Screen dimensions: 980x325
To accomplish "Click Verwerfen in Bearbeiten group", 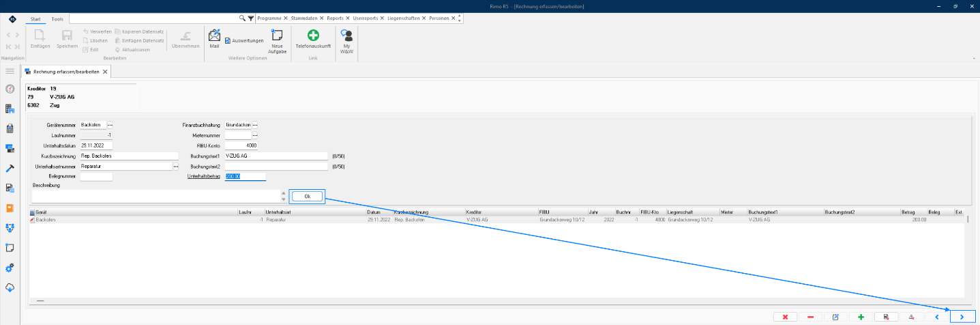I will (97, 31).
